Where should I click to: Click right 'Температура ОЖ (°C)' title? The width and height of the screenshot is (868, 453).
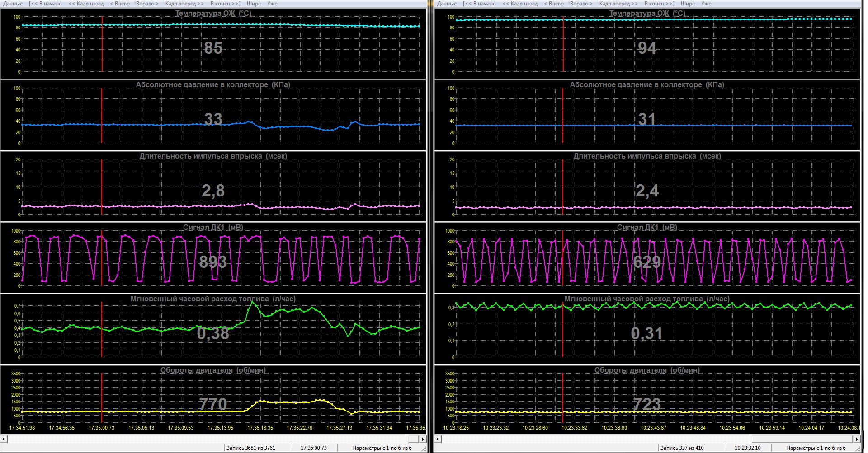[647, 13]
